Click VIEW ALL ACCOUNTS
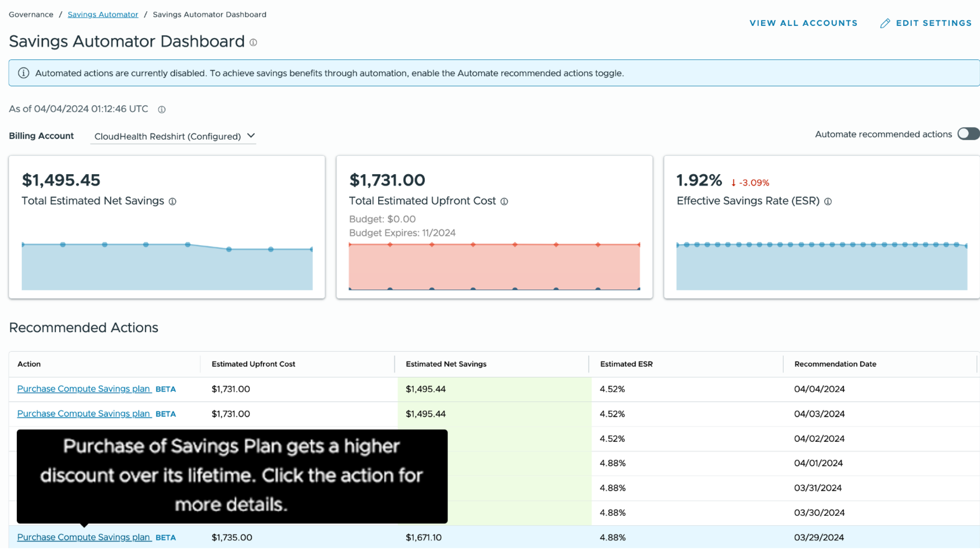 (x=803, y=23)
